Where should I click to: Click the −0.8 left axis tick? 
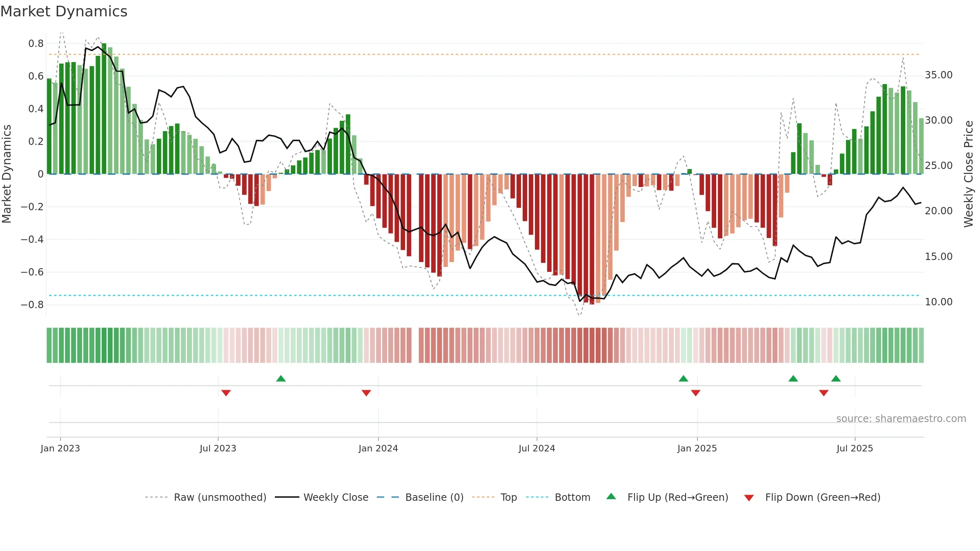click(32, 304)
